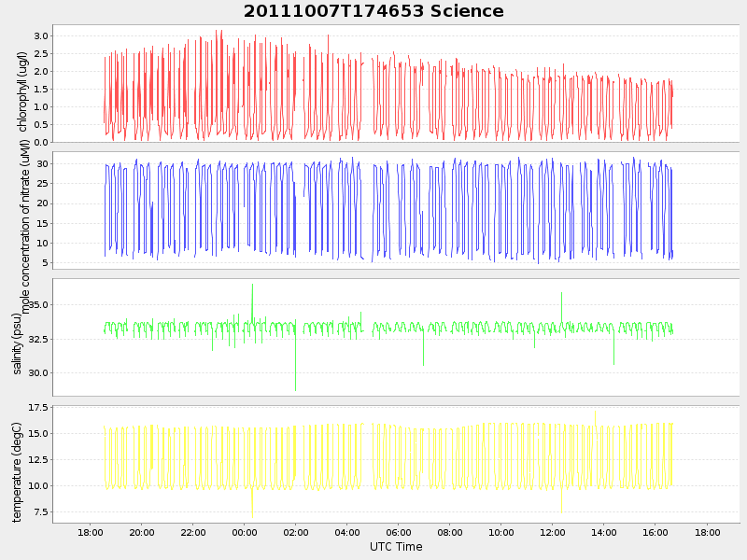This screenshot has height=560, width=747.
Task: Click the 12.5 tick on temperature axis
Action: tap(38, 460)
